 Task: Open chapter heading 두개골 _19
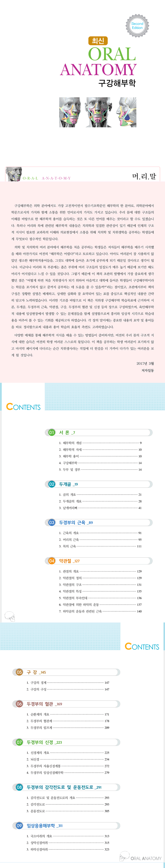[68, 484]
